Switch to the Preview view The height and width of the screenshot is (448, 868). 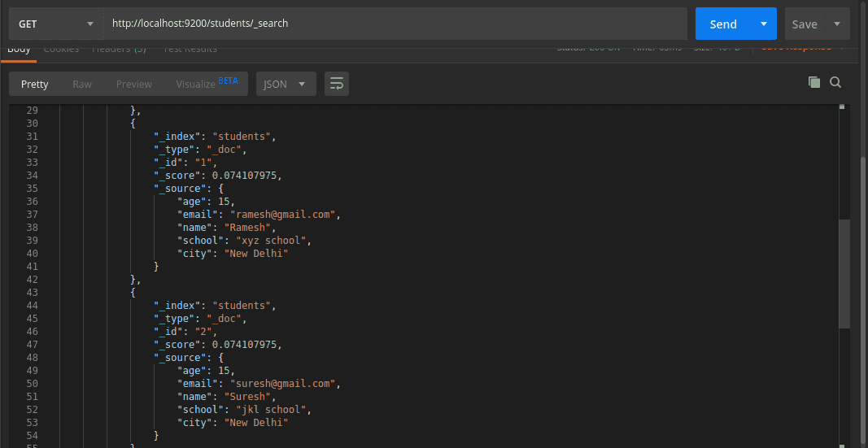tap(133, 84)
